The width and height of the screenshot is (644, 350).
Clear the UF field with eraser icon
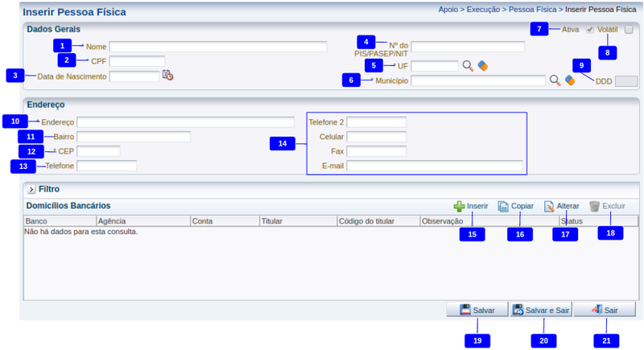click(x=483, y=66)
